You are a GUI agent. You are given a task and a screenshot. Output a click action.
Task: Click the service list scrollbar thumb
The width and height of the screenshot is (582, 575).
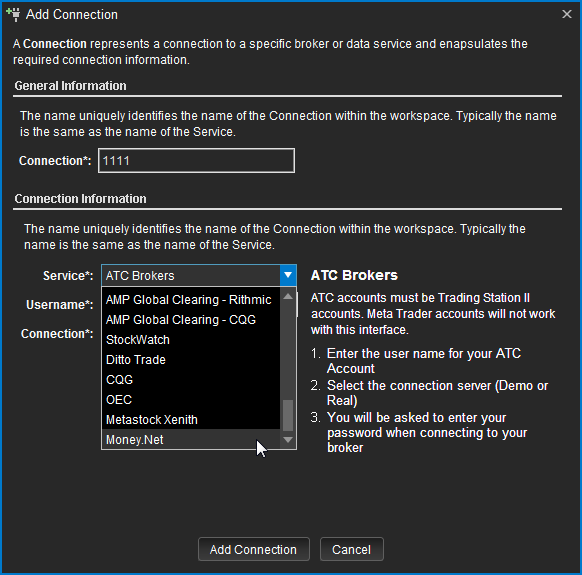coord(288,415)
